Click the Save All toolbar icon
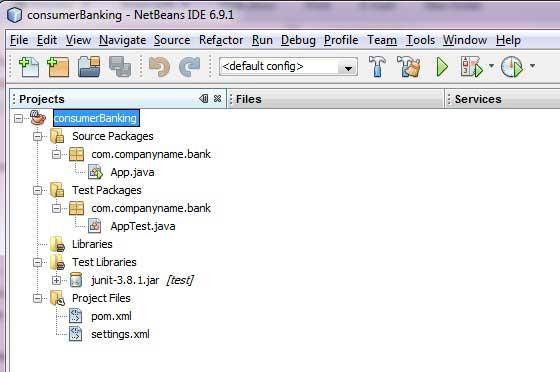The image size is (560, 372). (x=120, y=67)
